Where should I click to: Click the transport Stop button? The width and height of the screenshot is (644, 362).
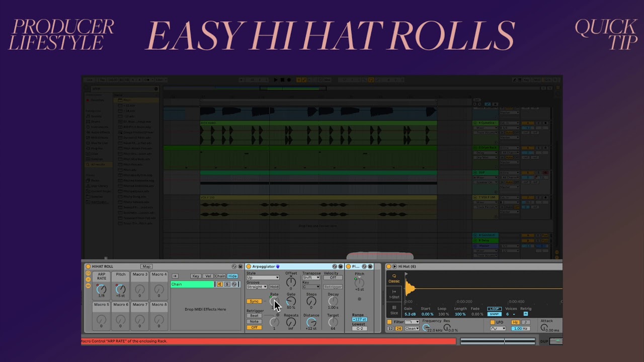click(x=282, y=79)
